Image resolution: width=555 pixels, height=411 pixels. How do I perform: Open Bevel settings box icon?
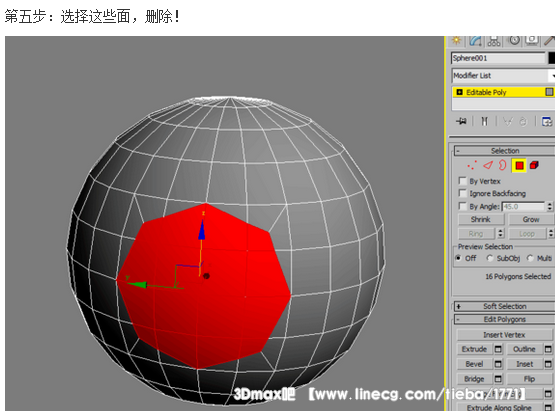pos(498,364)
